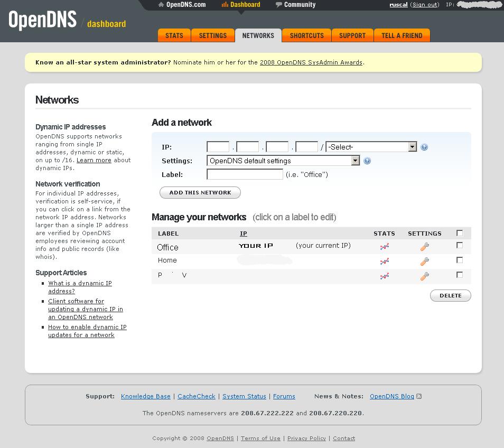Open stats chart for Home network
504x448 pixels.
[385, 262]
